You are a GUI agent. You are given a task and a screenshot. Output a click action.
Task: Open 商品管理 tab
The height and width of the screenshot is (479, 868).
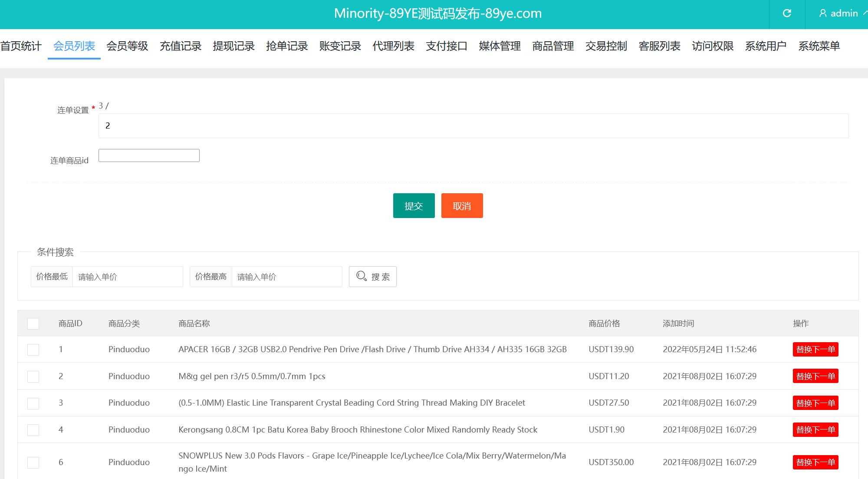553,46
